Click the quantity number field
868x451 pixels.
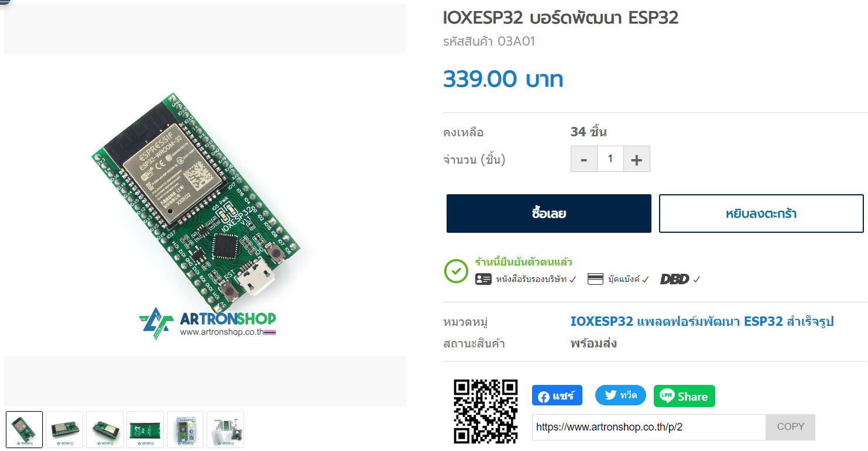(610, 159)
